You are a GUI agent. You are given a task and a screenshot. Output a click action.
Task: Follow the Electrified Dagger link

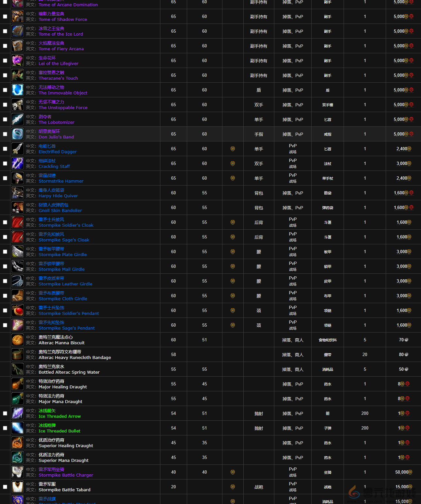tap(57, 152)
